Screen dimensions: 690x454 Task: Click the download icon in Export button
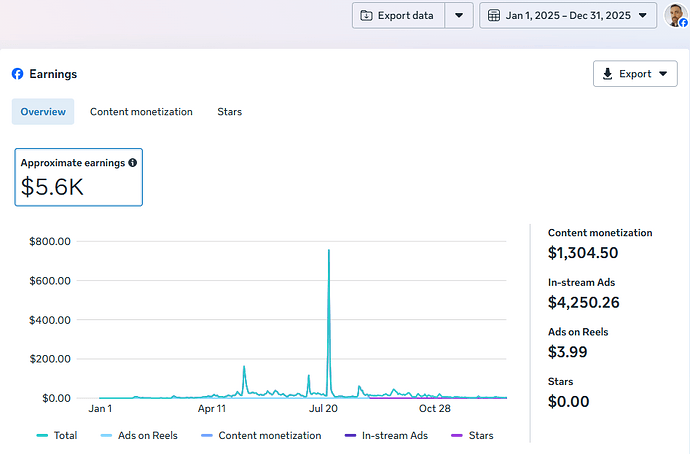[608, 74]
